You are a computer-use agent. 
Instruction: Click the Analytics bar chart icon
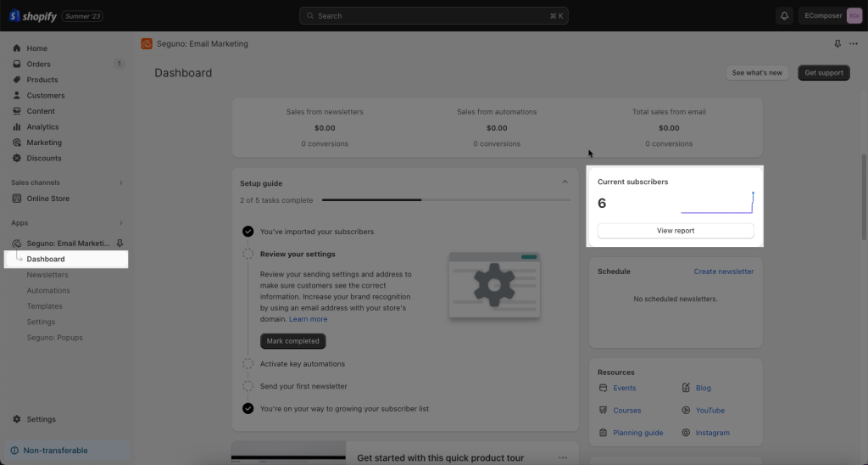(x=17, y=127)
